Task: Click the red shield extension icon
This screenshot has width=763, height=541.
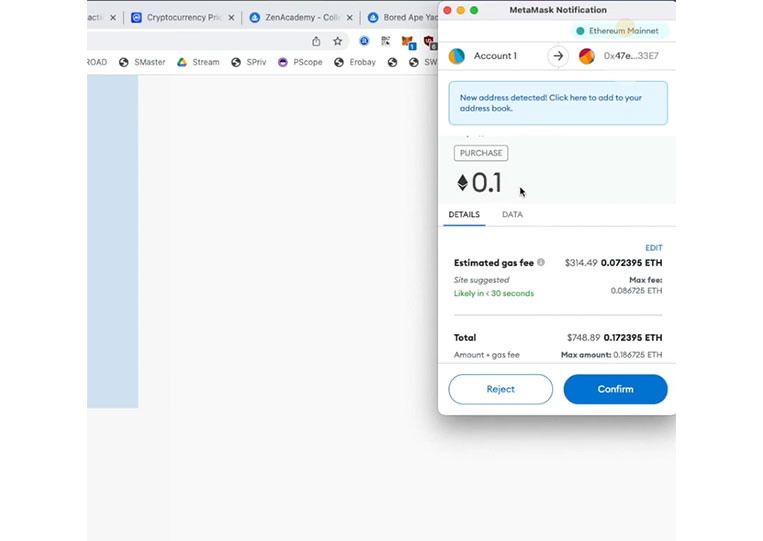Action: [x=429, y=42]
